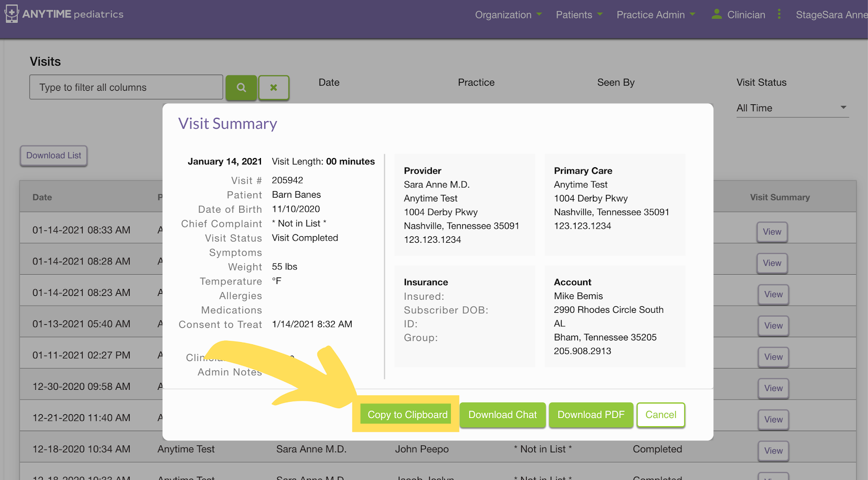The height and width of the screenshot is (480, 868).
Task: Click the 12-30-2020 09:58 AM date cell
Action: (81, 387)
